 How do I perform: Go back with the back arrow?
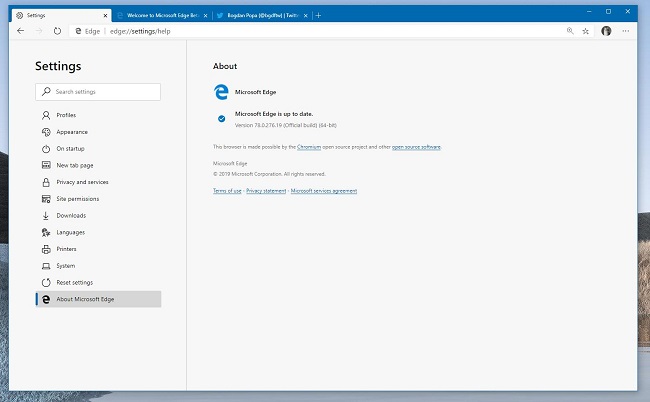(20, 31)
